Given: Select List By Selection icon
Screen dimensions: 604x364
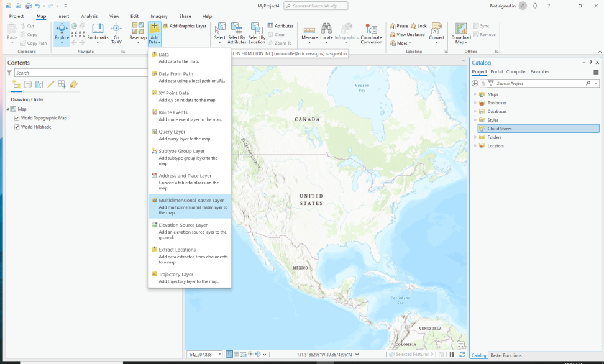Looking at the screenshot, I should point(39,84).
